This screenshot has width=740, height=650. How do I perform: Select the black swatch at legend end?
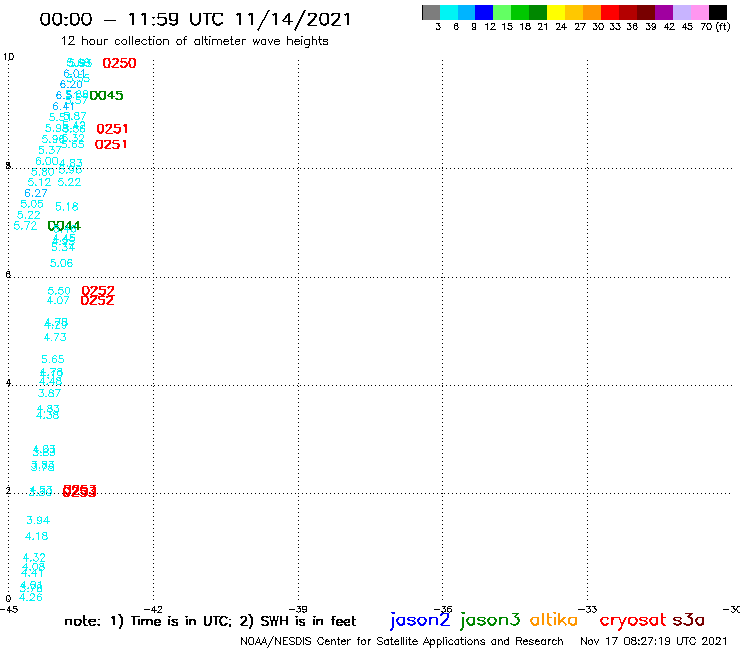pos(718,12)
